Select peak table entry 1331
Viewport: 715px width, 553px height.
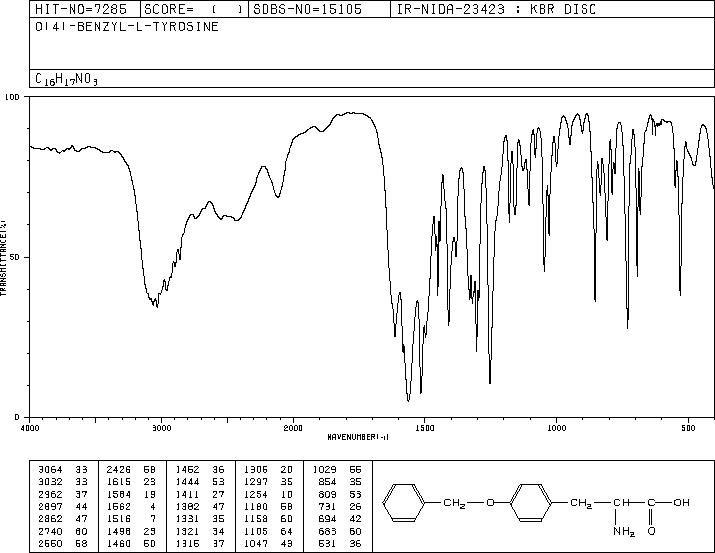(187, 519)
